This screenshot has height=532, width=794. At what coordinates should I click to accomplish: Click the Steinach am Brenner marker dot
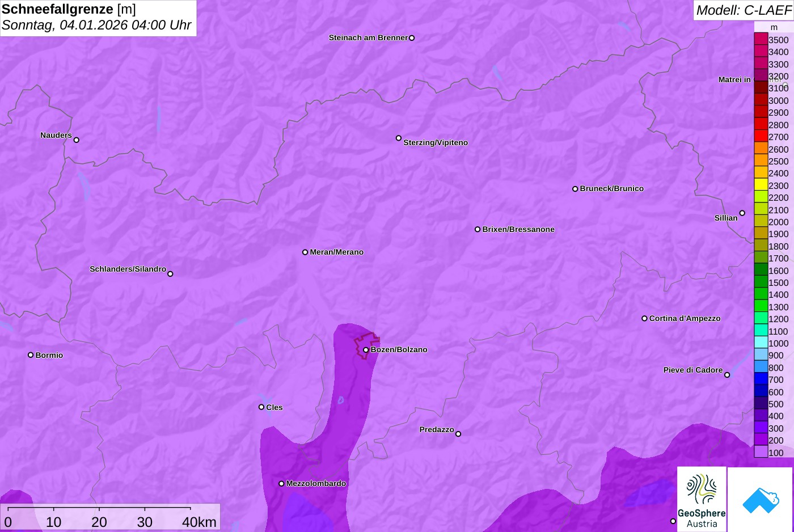pos(412,38)
